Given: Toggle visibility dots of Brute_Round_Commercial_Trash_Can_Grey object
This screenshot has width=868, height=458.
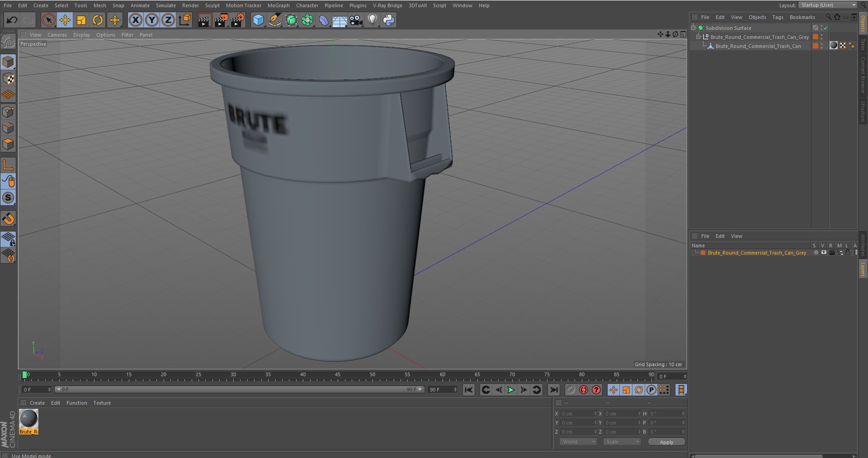Looking at the screenshot, I should coord(822,37).
